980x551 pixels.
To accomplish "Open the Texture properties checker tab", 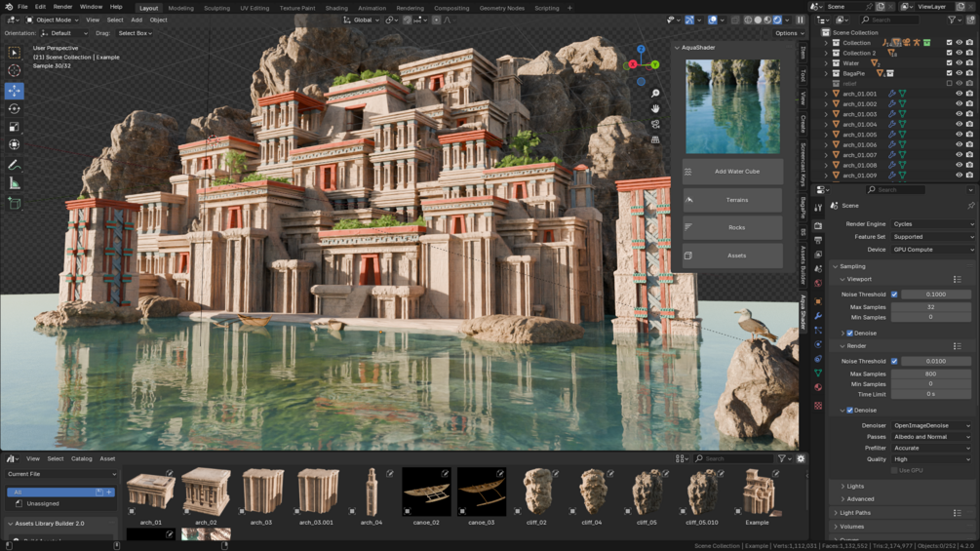I will tap(818, 406).
